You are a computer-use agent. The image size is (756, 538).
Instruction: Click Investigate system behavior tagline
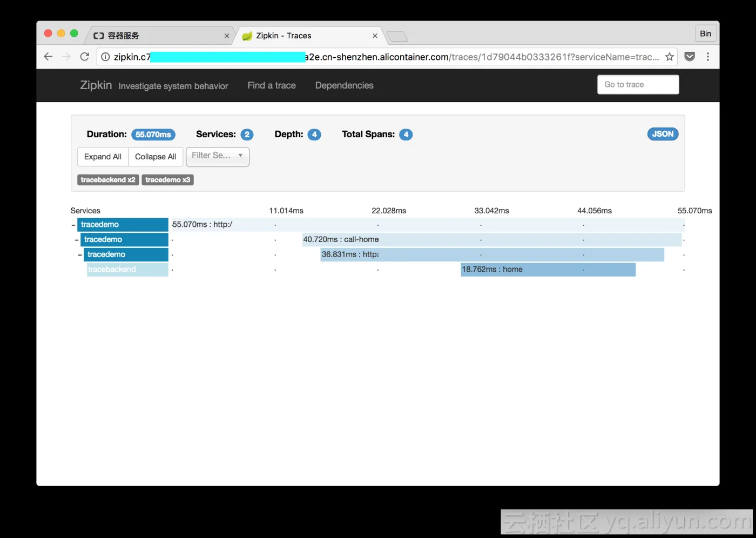[x=173, y=86]
